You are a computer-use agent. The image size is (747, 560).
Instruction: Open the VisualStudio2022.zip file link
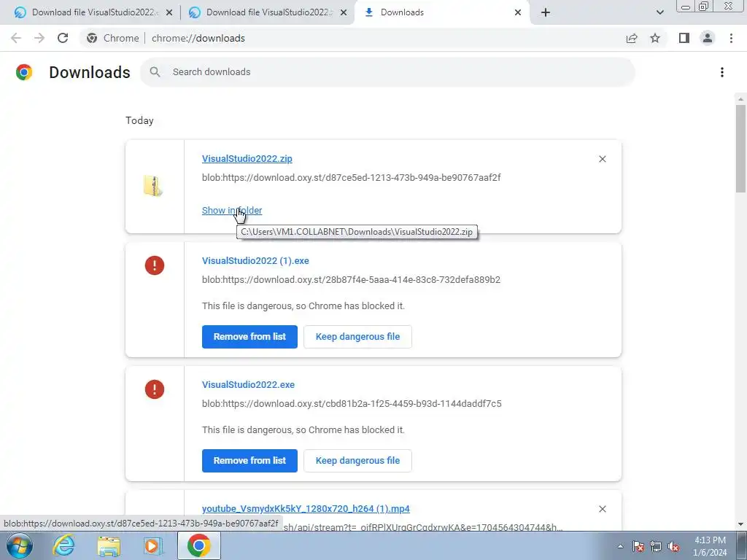(247, 158)
